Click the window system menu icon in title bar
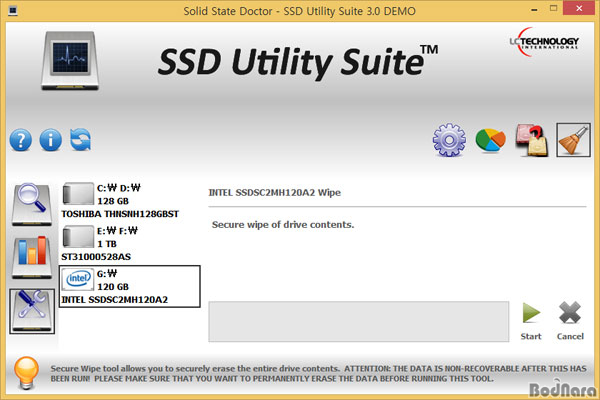This screenshot has height=400, width=600. [13, 11]
